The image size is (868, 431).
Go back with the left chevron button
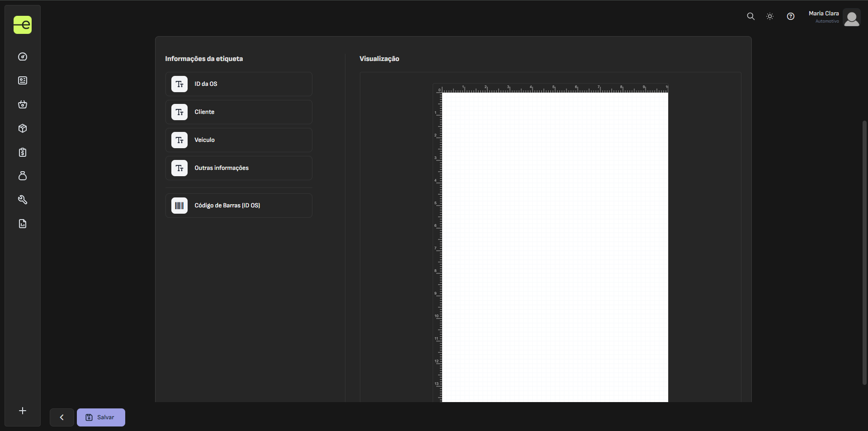(62, 417)
